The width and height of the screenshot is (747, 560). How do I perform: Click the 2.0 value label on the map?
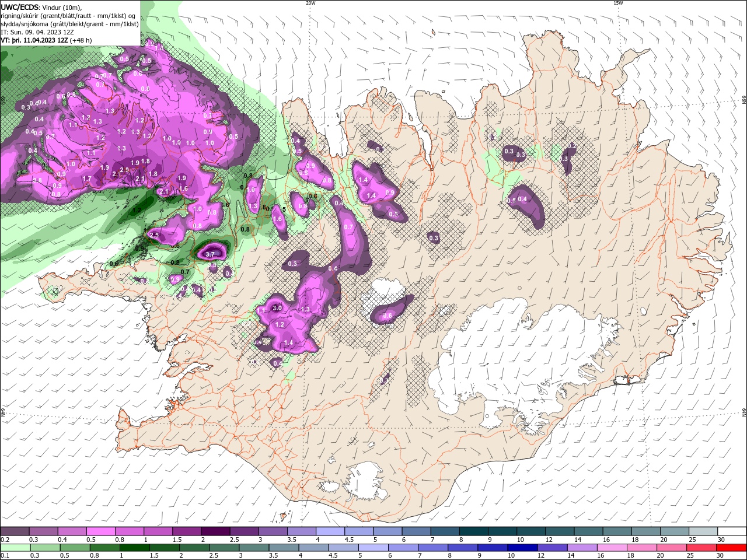point(124,170)
